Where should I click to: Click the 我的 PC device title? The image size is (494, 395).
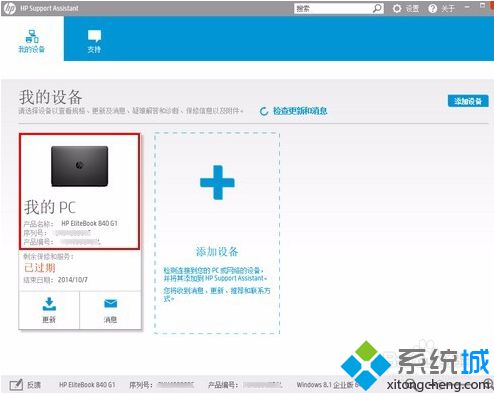(x=50, y=207)
